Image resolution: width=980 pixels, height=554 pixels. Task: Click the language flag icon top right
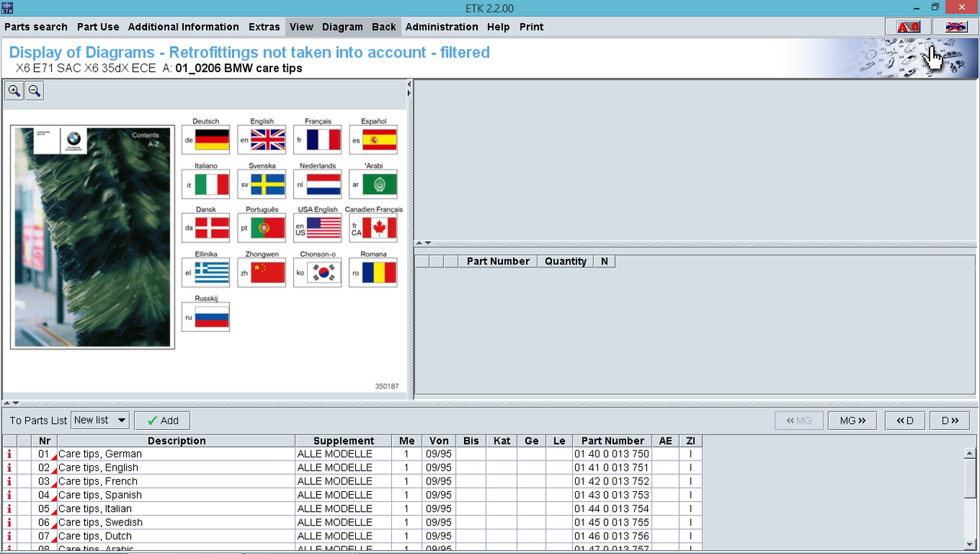coord(955,27)
